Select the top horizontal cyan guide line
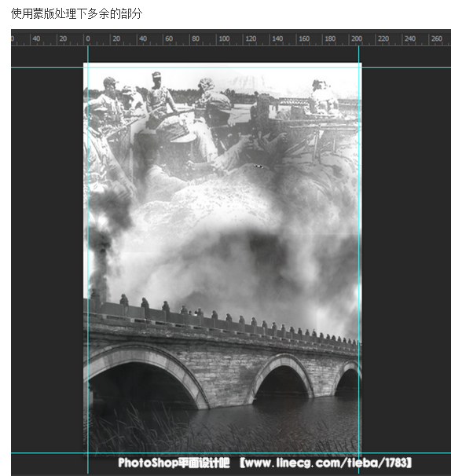This screenshot has width=451, height=476. [x=231, y=67]
